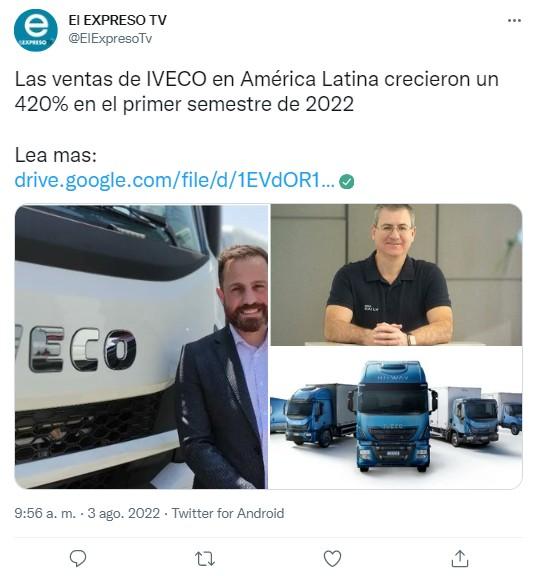Image resolution: width=538 pixels, height=576 pixels.
Task: Click the 3 ago. 2022 date
Action: (x=124, y=513)
